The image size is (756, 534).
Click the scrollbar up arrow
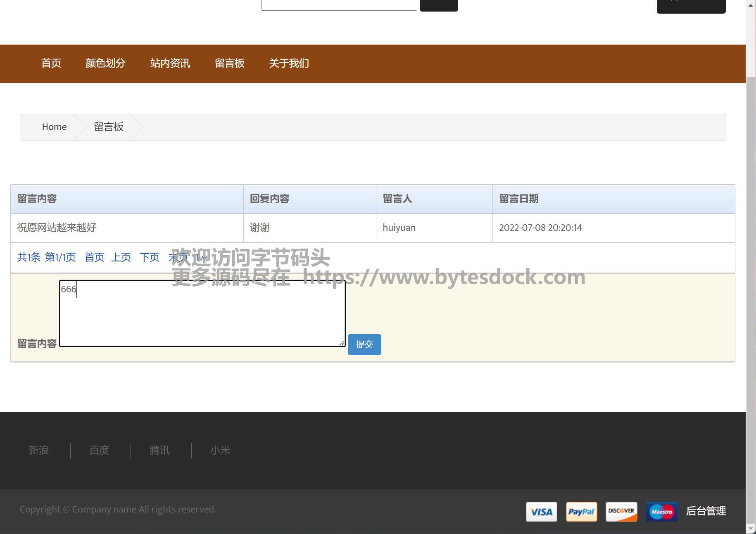coord(751,5)
